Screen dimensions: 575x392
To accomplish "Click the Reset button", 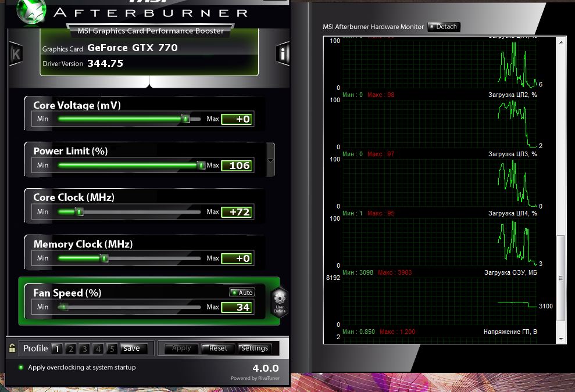I will 218,348.
